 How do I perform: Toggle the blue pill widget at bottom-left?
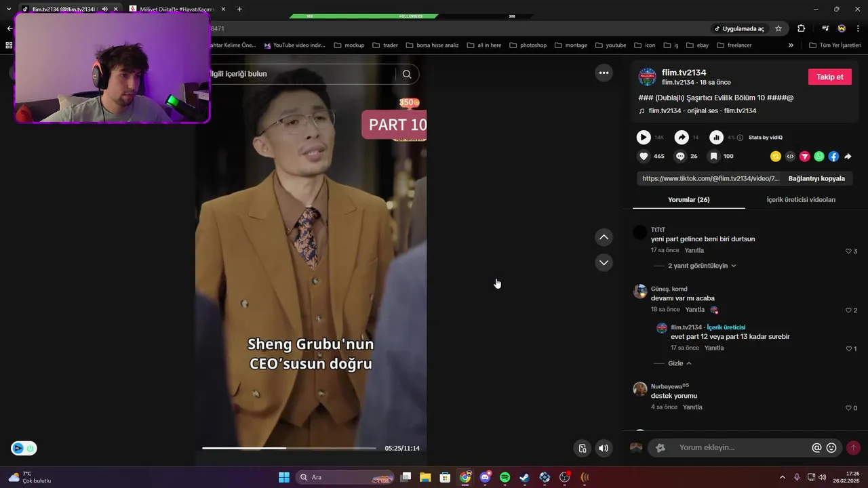[x=24, y=448]
